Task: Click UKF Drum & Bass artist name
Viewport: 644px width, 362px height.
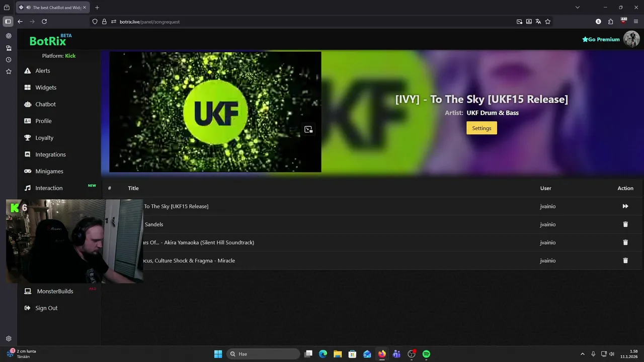Action: click(493, 113)
